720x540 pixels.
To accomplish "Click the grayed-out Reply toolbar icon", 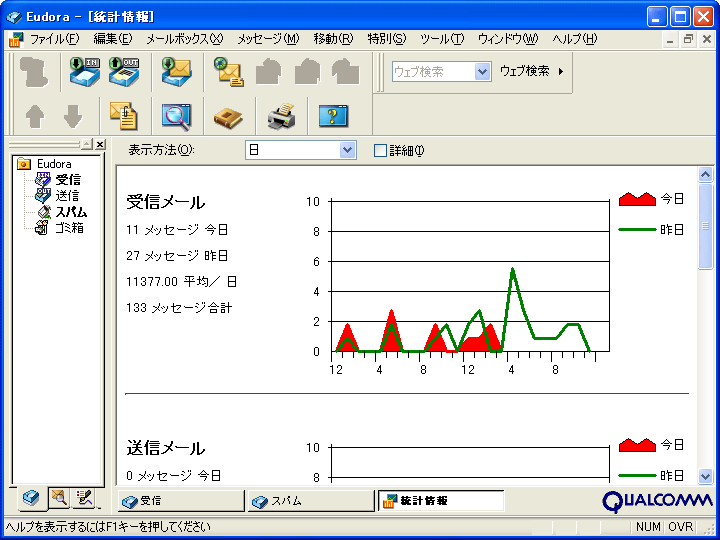I will [x=268, y=72].
